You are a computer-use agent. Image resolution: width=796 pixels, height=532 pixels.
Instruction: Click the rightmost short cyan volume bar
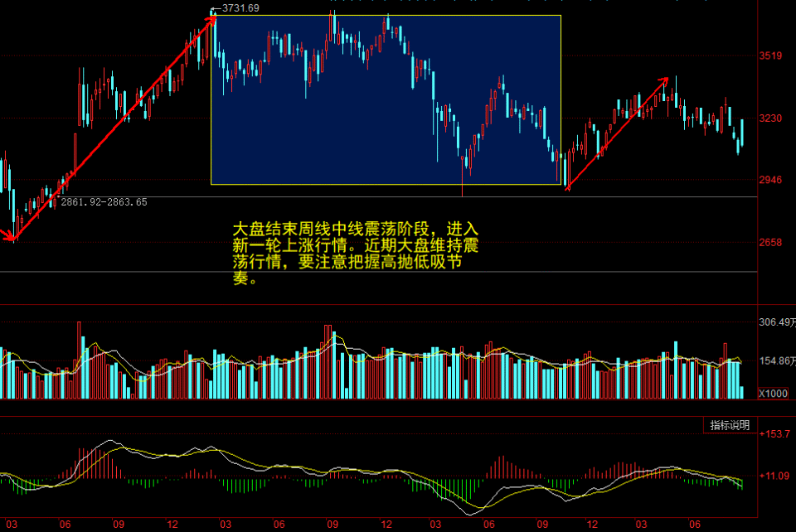741,392
